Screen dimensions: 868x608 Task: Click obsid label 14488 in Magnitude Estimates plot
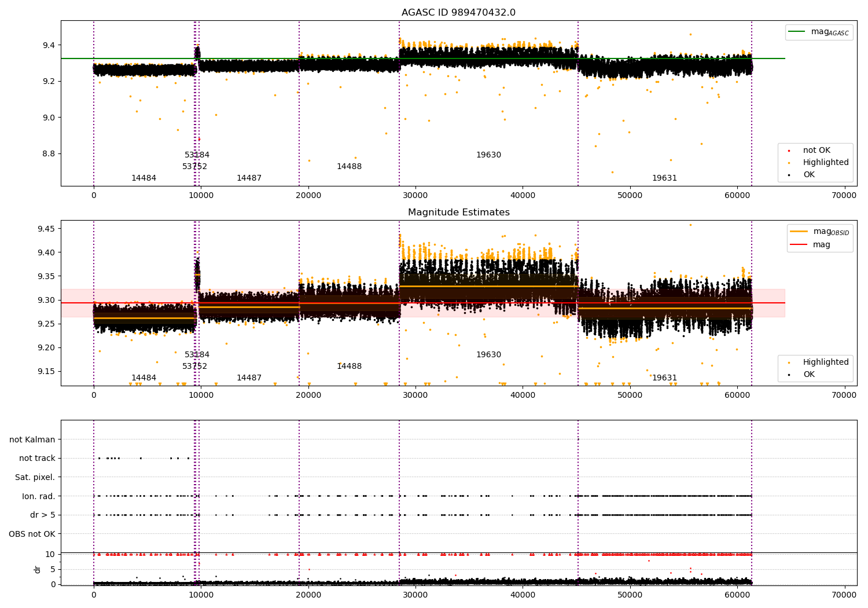349,367
